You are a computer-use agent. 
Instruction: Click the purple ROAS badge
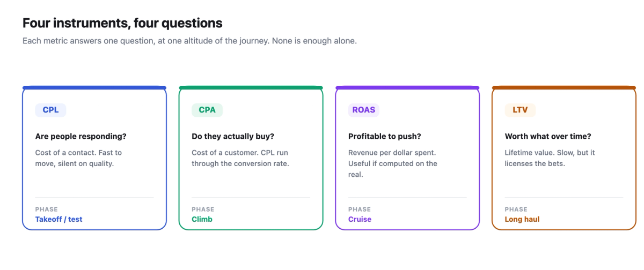pos(364,110)
